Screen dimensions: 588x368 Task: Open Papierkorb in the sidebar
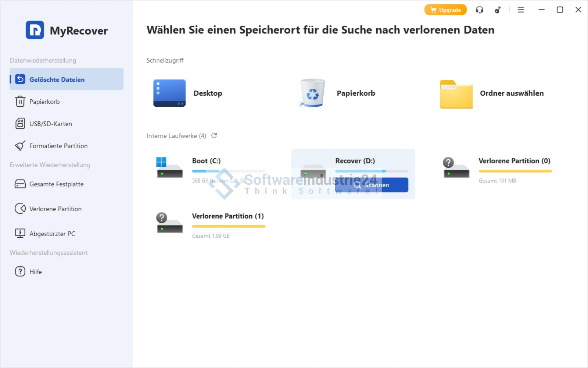(x=44, y=102)
